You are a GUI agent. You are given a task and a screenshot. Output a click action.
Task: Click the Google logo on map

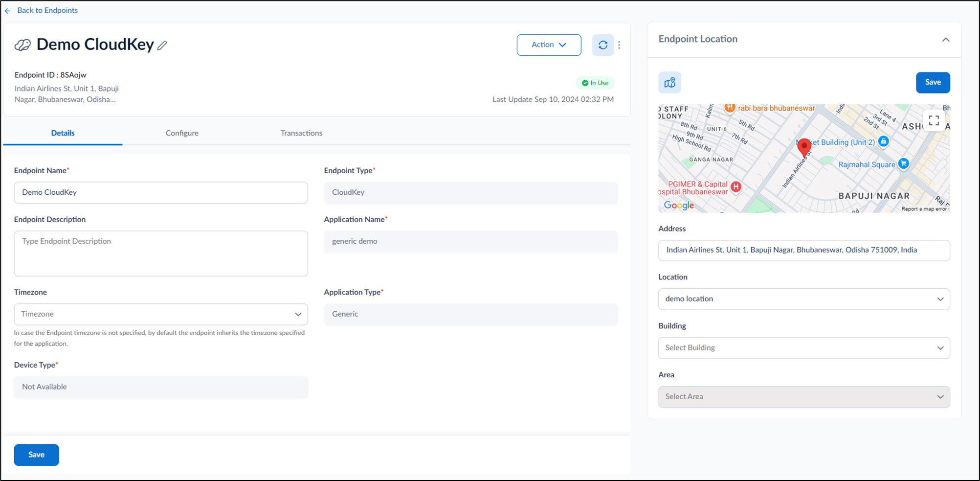pos(679,206)
